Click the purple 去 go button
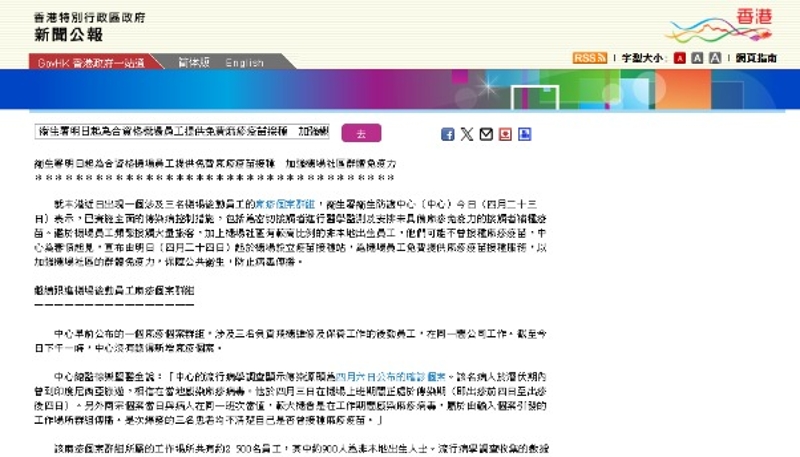Image resolution: width=800 pixels, height=457 pixels. click(x=360, y=134)
